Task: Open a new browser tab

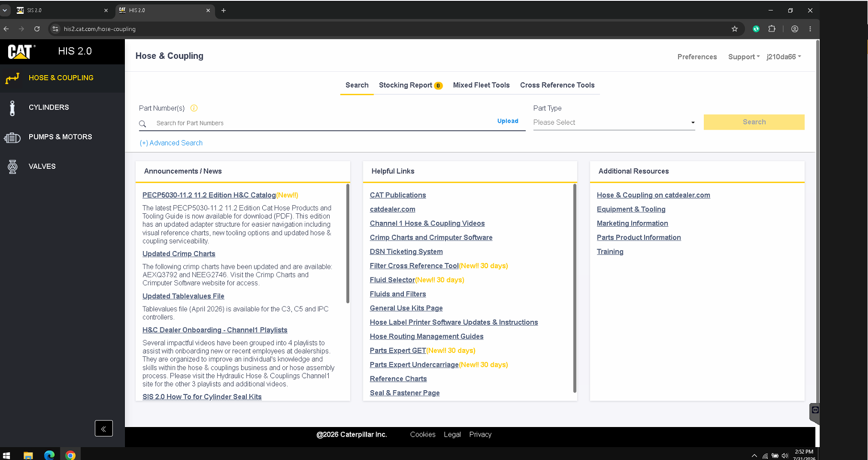Action: click(x=223, y=11)
